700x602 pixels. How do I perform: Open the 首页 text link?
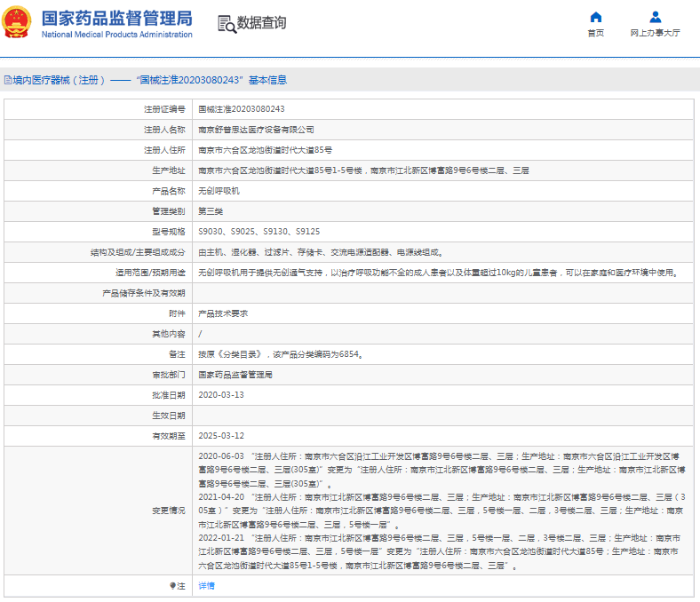[x=595, y=33]
